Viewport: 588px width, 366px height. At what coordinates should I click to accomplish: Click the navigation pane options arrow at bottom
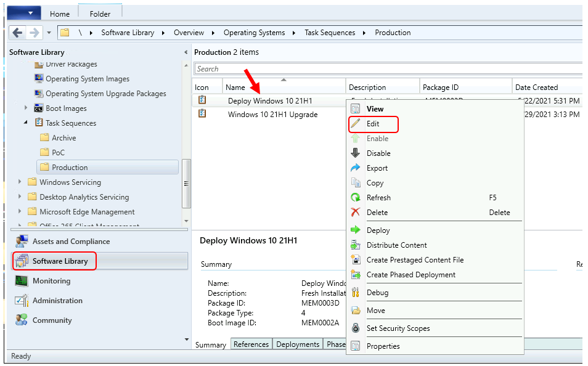187,340
